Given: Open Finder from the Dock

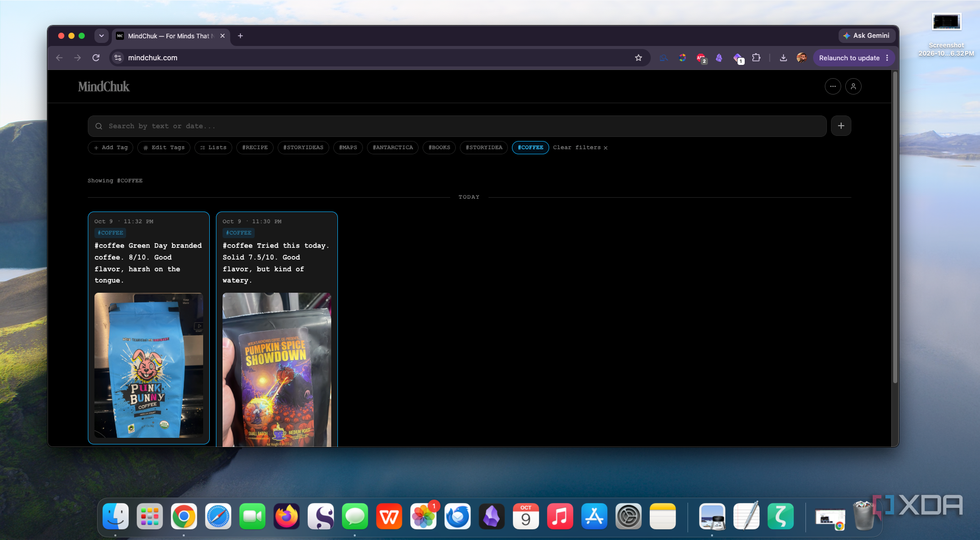Looking at the screenshot, I should tap(116, 516).
